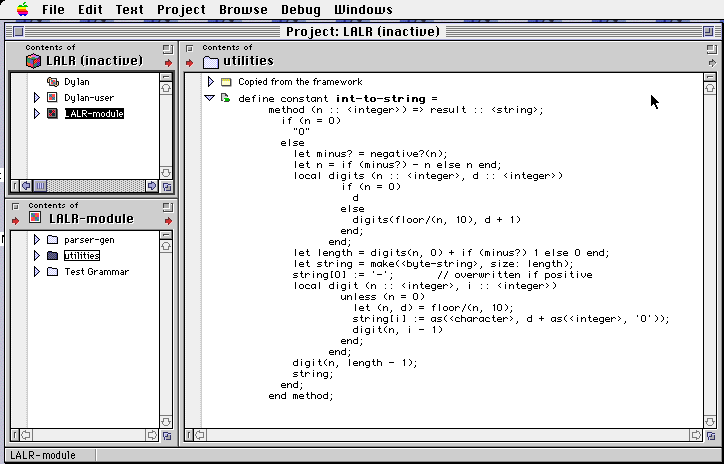Select the LALR-module icon in project list
Screen dimensions: 724x464
click(x=52, y=114)
